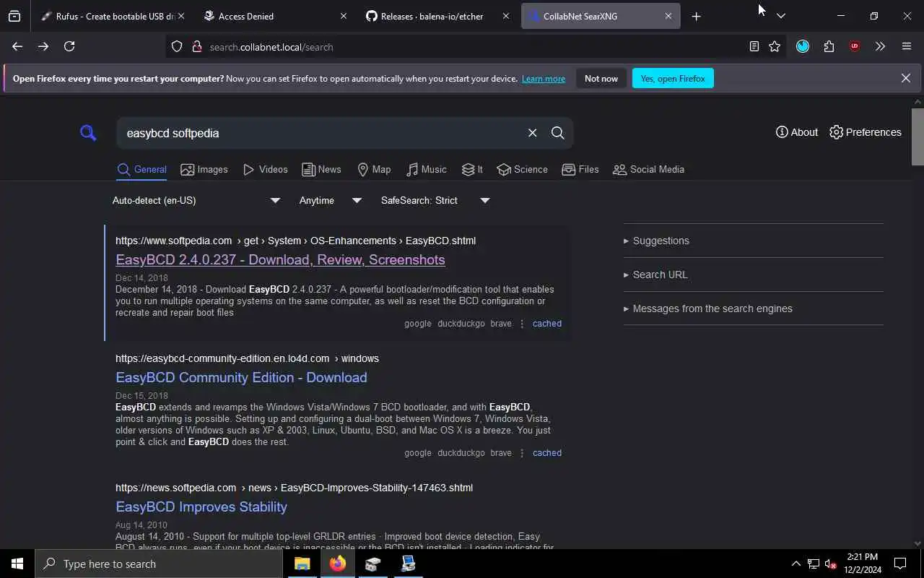Image resolution: width=924 pixels, height=578 pixels.
Task: Close the balena-io/etcher Releases tab
Action: coord(505,16)
